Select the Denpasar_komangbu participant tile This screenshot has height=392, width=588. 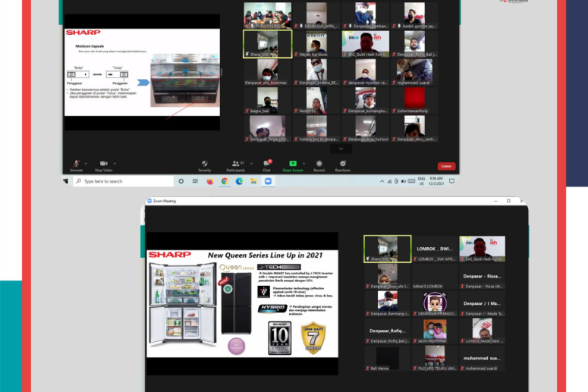coord(365,100)
